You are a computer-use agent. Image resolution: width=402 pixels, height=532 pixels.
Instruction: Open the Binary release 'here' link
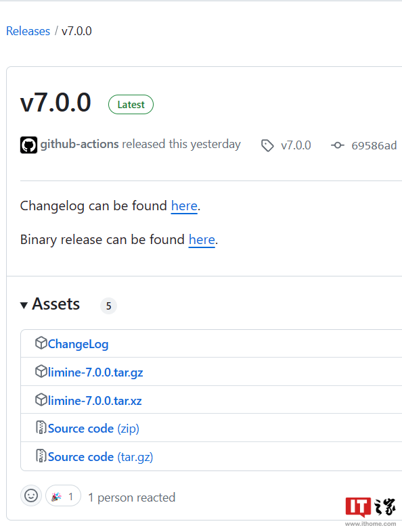tap(202, 240)
